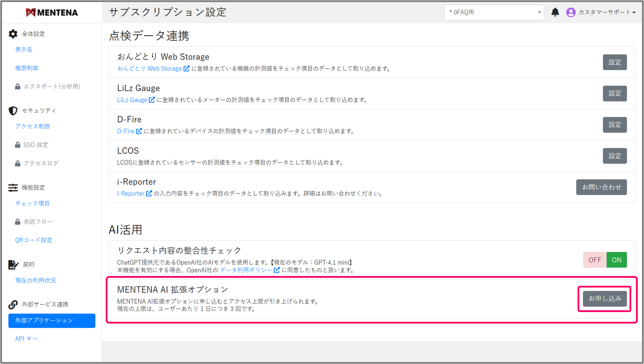Switch AI整合性チェック to ON
This screenshot has width=644, height=364.
(617, 260)
